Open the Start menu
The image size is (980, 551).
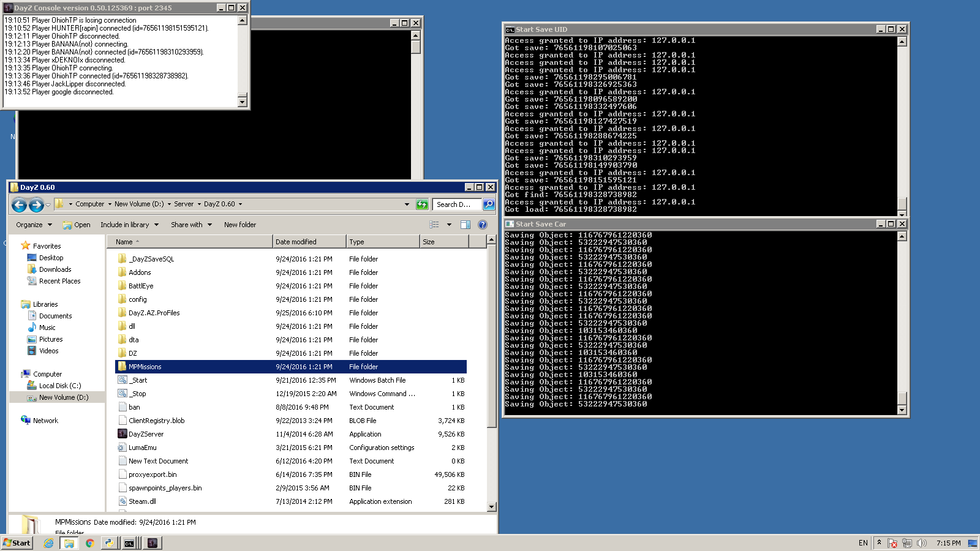click(17, 543)
